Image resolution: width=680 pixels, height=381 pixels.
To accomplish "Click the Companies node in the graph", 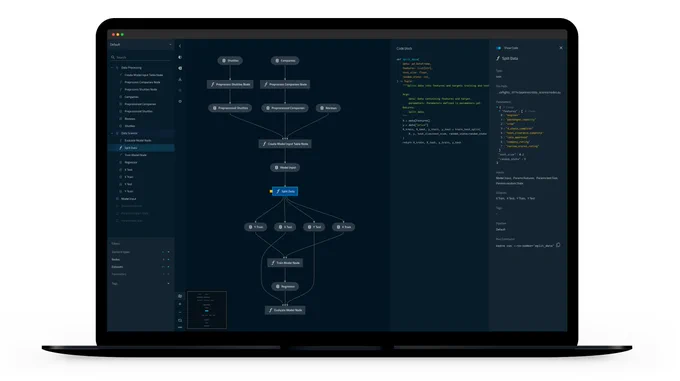I will (x=284, y=61).
